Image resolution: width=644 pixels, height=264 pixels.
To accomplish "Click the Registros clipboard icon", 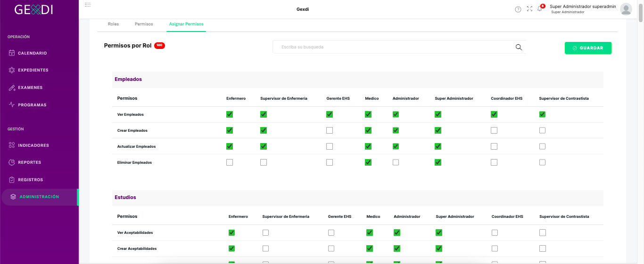I will (12, 180).
